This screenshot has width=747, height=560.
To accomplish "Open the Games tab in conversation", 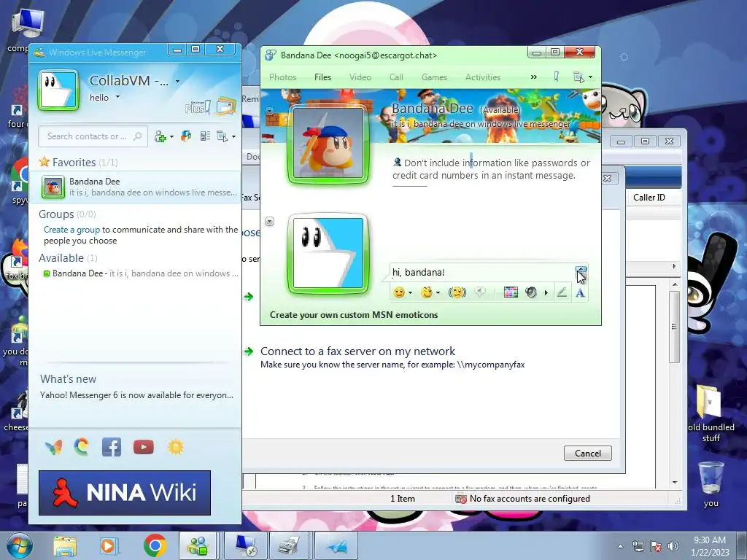I will click(434, 77).
